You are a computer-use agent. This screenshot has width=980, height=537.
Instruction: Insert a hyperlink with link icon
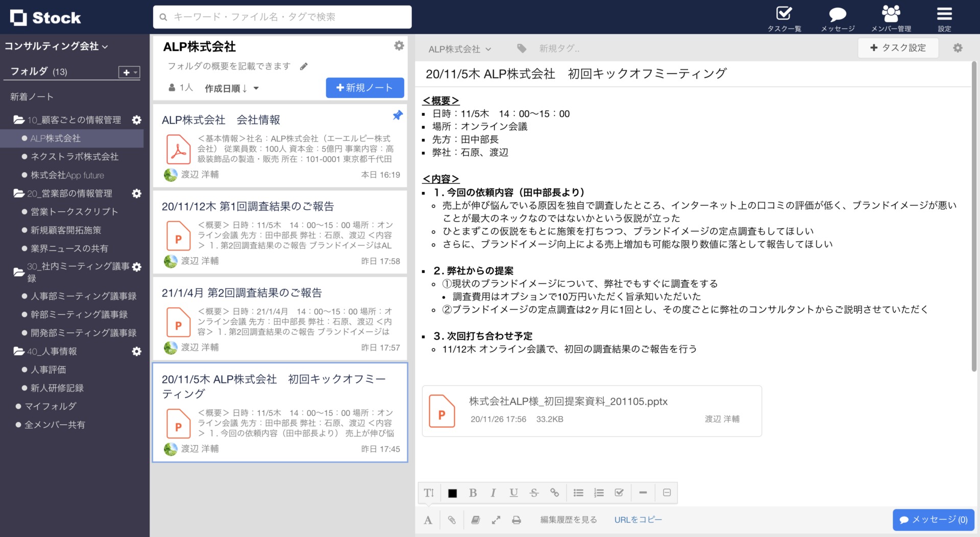[554, 493]
